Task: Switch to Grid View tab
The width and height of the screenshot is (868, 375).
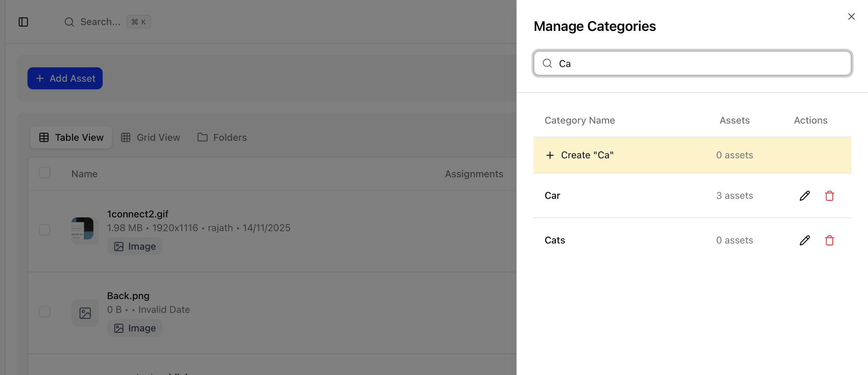Action: click(x=150, y=137)
